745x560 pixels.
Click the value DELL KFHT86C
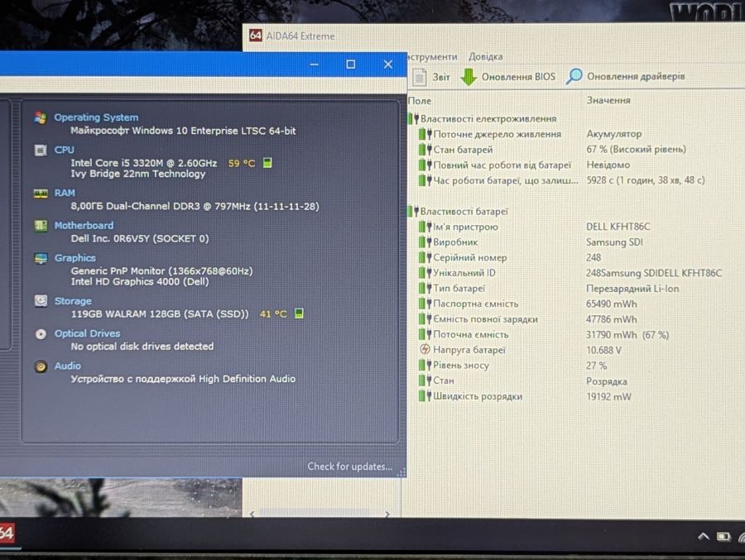tap(618, 227)
